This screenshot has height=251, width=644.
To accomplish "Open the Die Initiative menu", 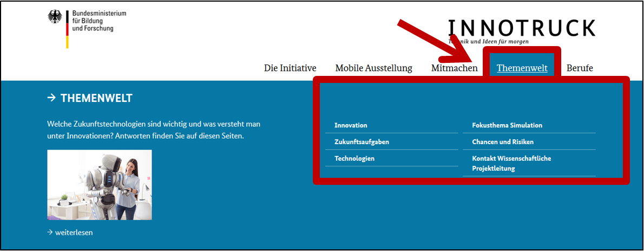I will [x=290, y=68].
